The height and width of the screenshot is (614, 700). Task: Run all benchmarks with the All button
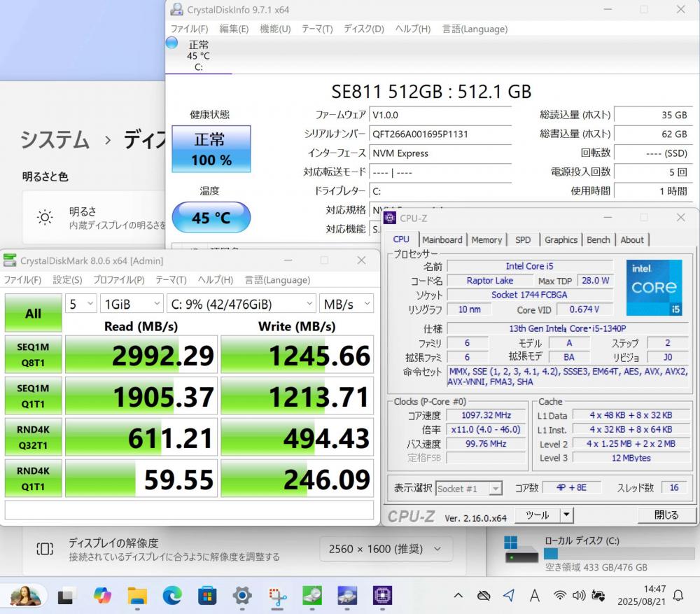point(33,313)
